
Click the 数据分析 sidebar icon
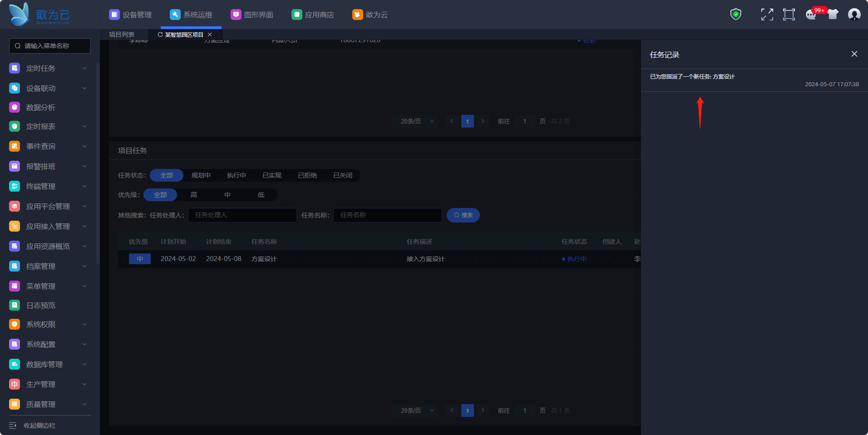point(15,107)
